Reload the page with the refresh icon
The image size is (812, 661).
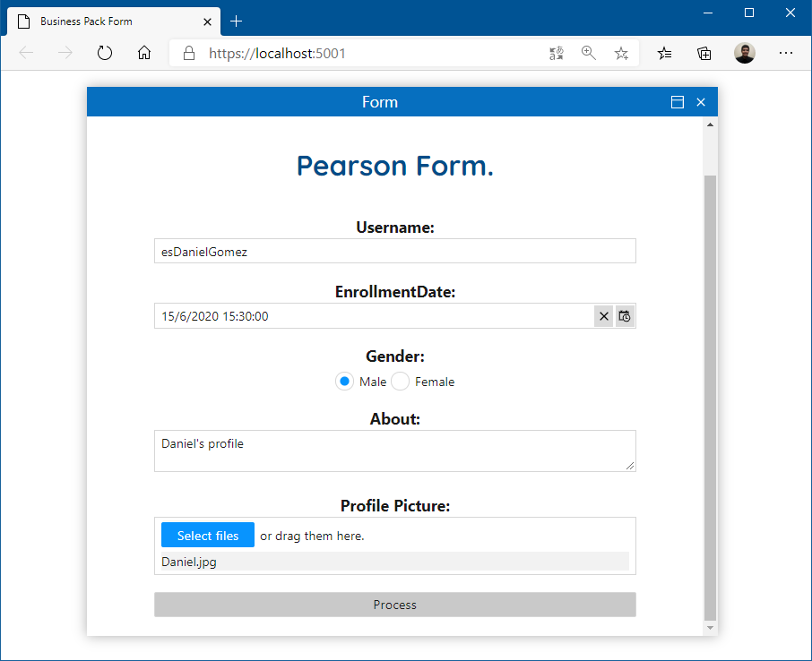click(x=105, y=53)
